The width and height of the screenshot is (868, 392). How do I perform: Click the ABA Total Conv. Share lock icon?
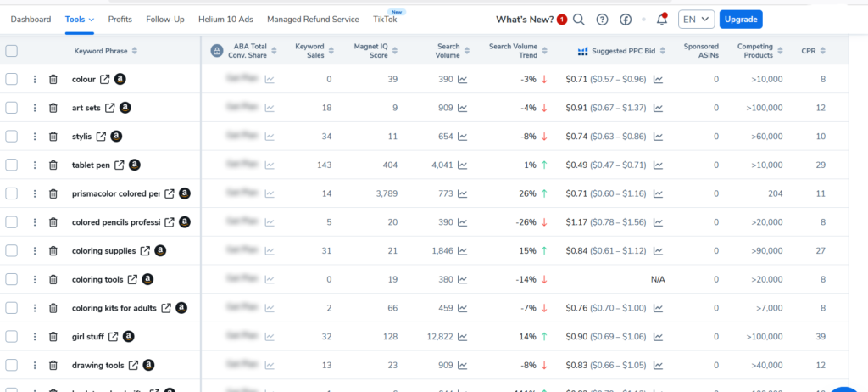pyautogui.click(x=217, y=51)
